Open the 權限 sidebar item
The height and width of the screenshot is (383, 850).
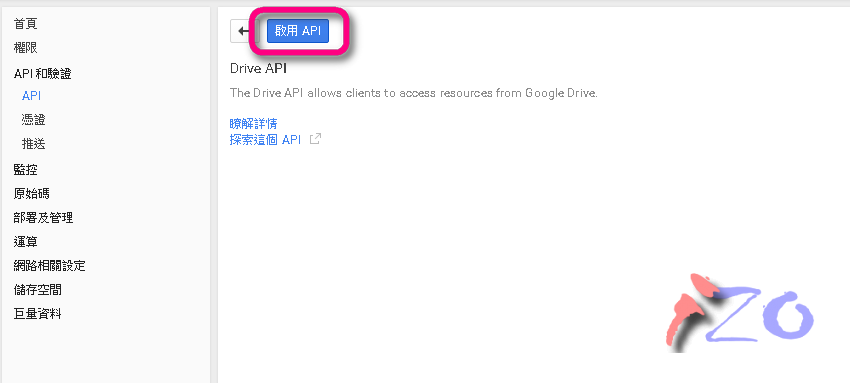[x=25, y=48]
